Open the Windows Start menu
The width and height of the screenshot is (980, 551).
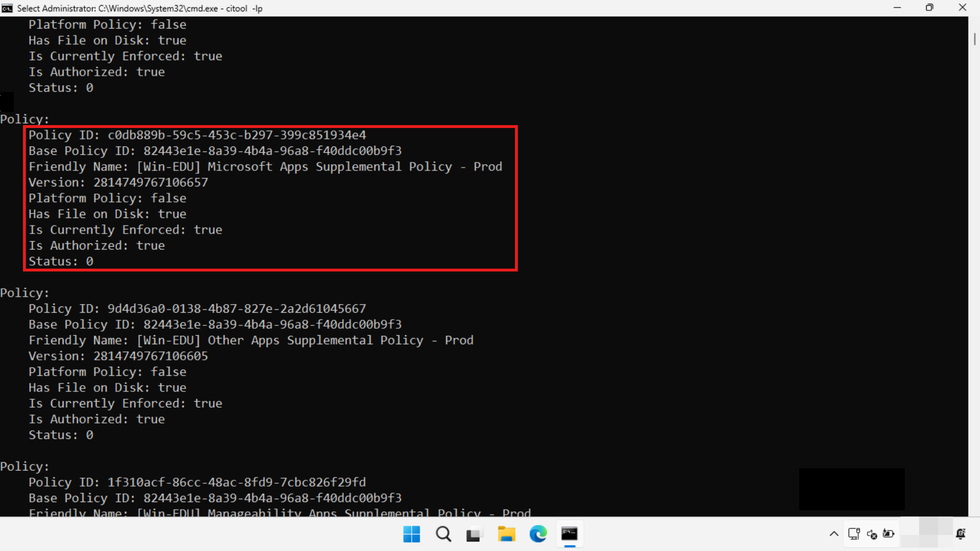pyautogui.click(x=412, y=534)
